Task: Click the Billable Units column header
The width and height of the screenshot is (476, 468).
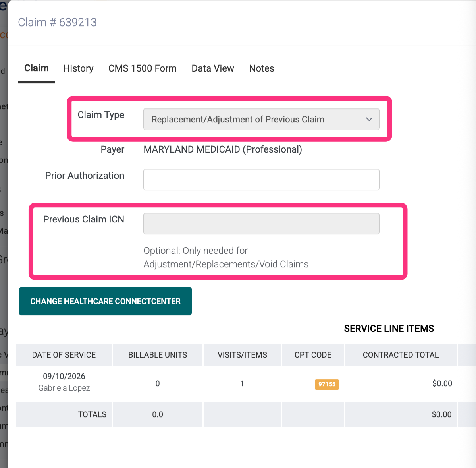Action: coord(158,355)
